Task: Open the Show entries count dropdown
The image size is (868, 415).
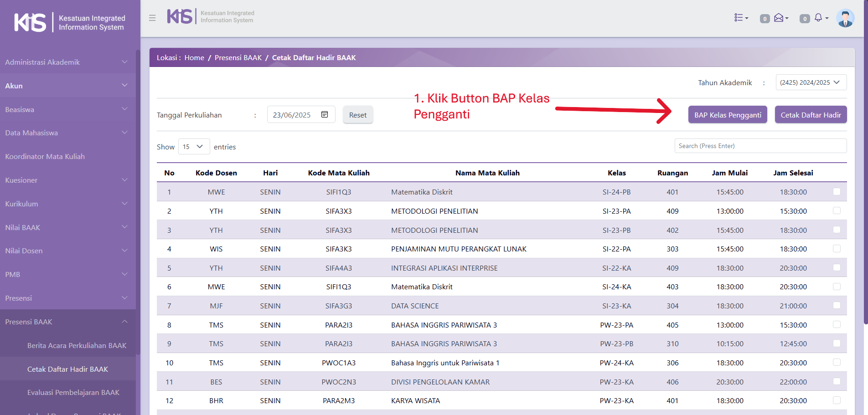Action: click(193, 147)
